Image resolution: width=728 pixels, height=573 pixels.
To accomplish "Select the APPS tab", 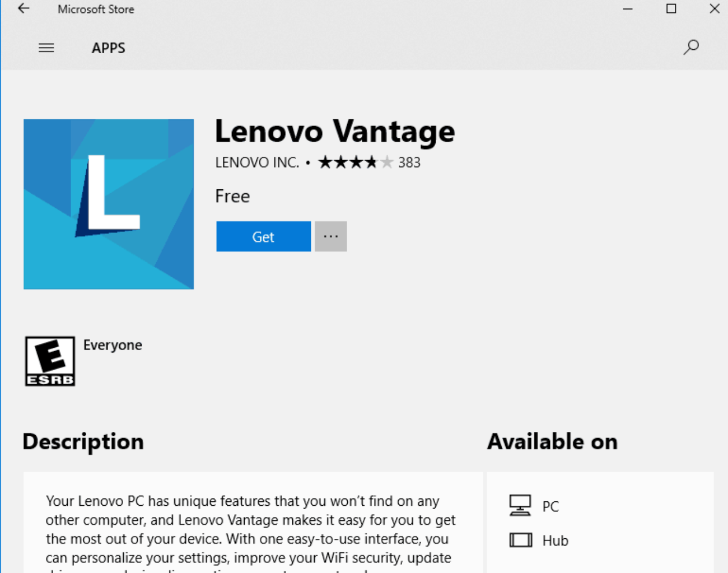I will click(108, 48).
